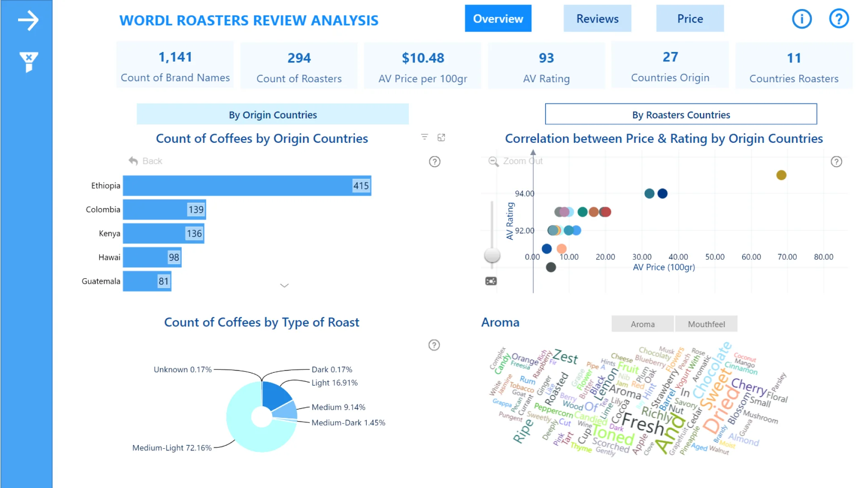Screen dimensions: 868x488
Task: Select the Ethiopia bar with 415 coffees
Action: (x=247, y=186)
